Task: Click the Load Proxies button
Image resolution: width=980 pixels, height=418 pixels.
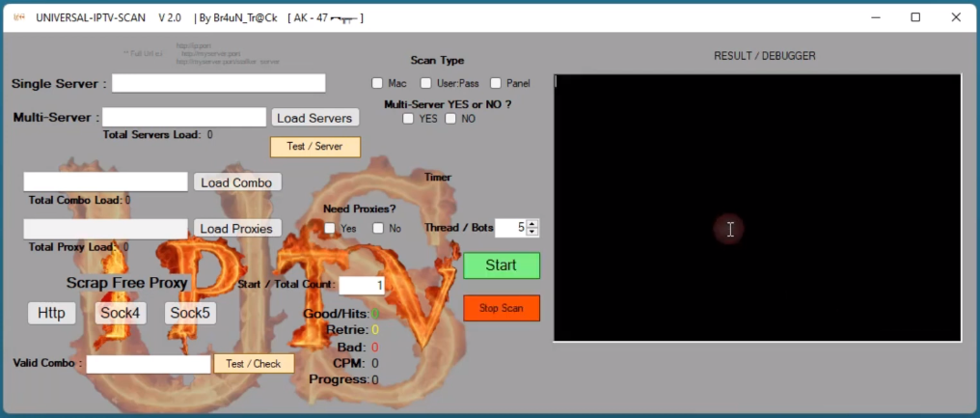Action: 237,229
